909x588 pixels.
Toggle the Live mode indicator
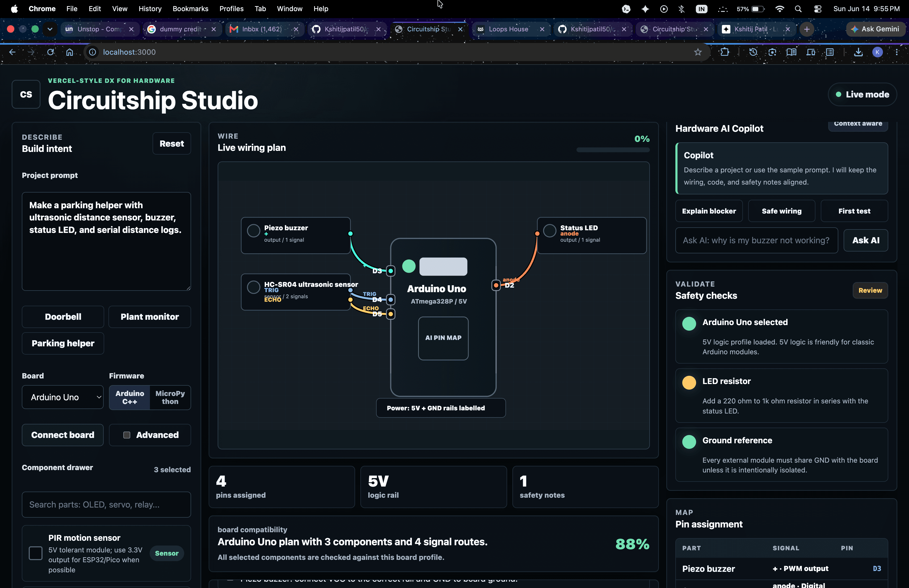point(862,94)
